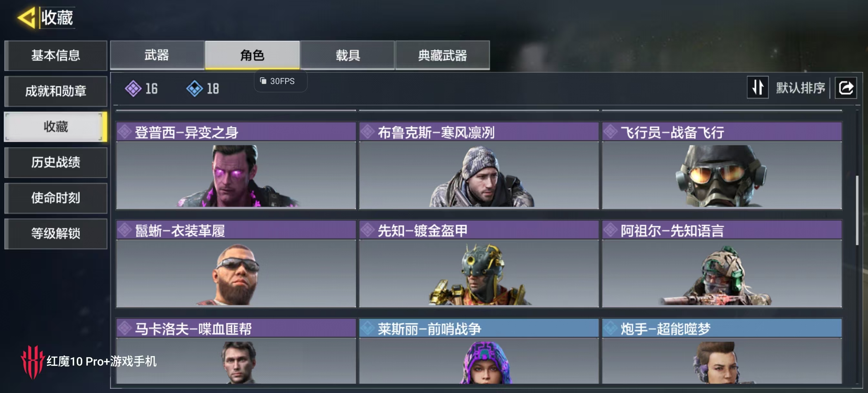Select the 等级解锁 sidebar entry
Screen dimensions: 868x393
coord(56,233)
